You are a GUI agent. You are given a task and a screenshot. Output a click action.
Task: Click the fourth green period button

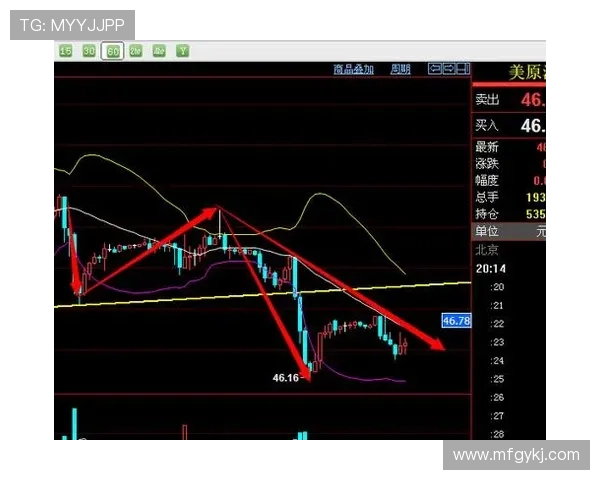(x=135, y=50)
